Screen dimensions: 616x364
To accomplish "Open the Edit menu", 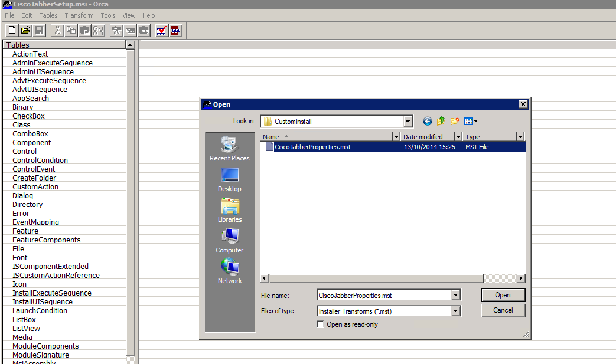I will (x=27, y=15).
